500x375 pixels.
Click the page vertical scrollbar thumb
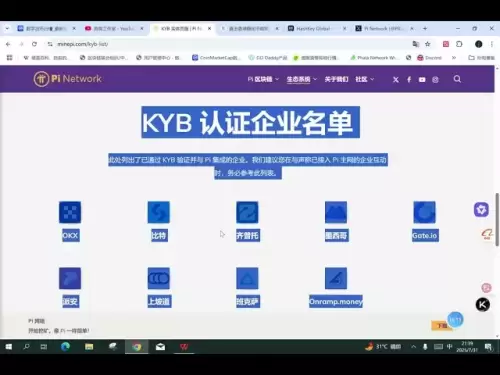click(x=497, y=219)
